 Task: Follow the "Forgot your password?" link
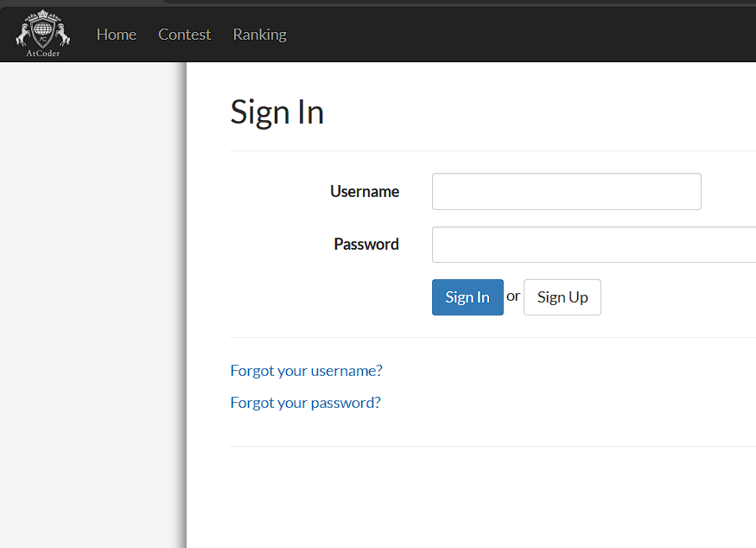click(305, 403)
